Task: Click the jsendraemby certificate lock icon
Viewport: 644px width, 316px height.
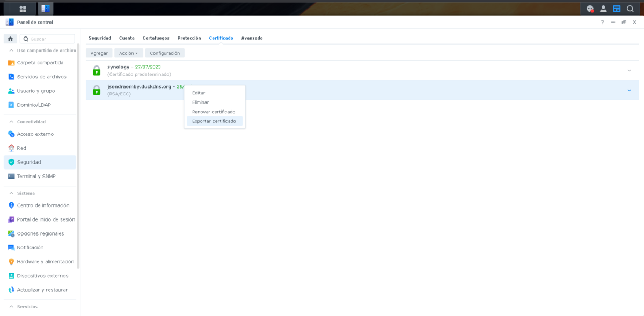Action: (97, 90)
